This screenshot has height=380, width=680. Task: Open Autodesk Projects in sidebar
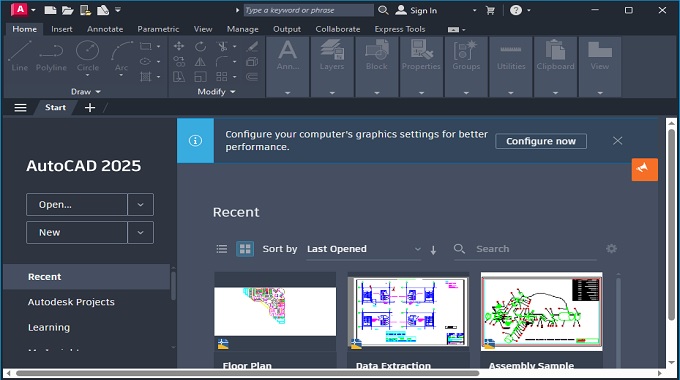71,302
